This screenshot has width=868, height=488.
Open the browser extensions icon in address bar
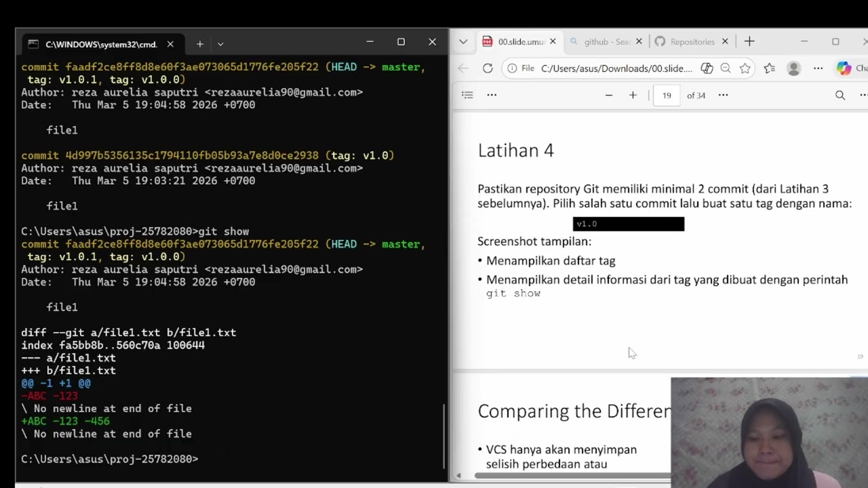click(707, 68)
